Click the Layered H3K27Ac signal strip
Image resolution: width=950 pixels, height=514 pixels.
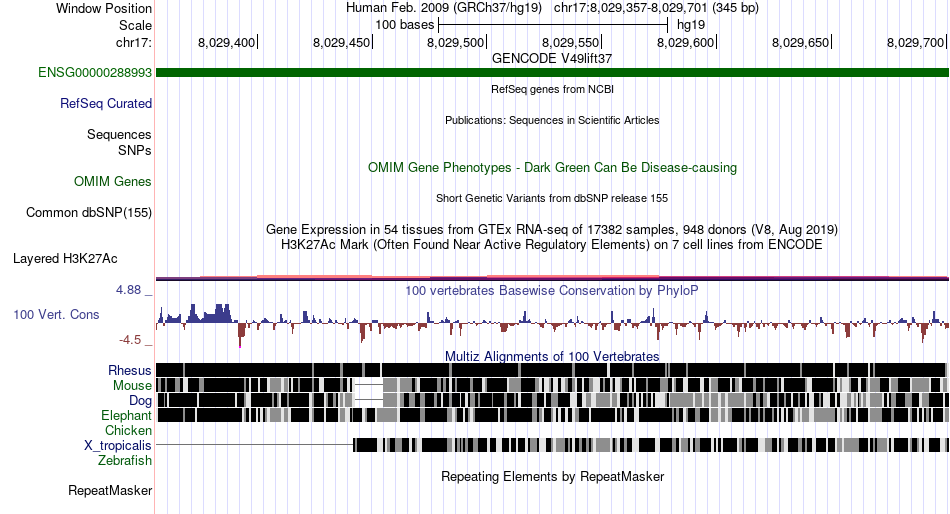coord(552,278)
